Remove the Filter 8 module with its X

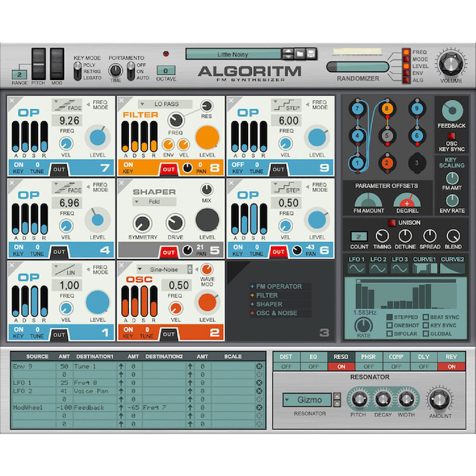pyautogui.click(x=121, y=100)
